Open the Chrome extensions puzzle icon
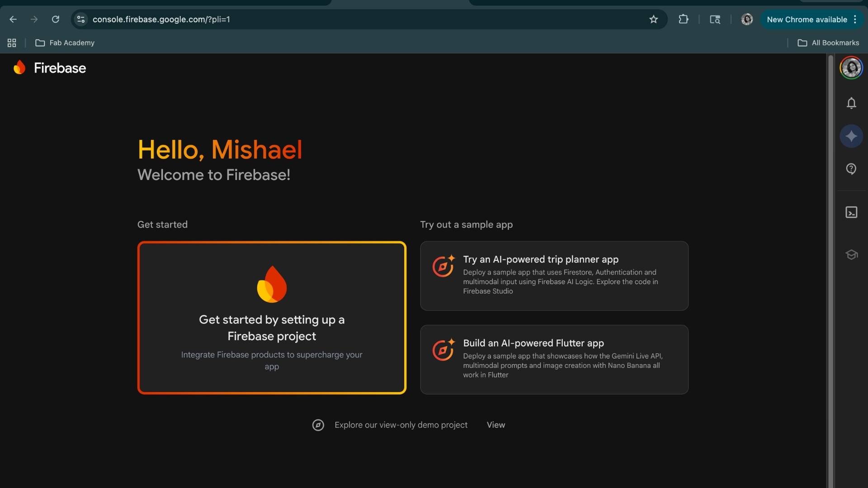The width and height of the screenshot is (868, 488). [684, 19]
